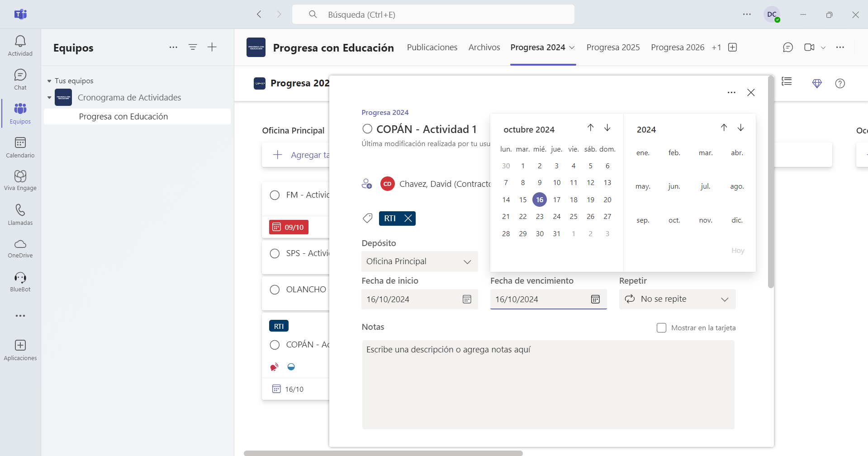
Task: Open OneDrive cloud icon
Action: coord(20,244)
